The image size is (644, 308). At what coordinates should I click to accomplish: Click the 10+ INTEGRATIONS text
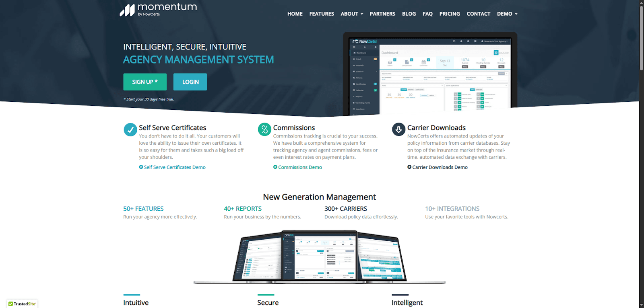point(452,209)
